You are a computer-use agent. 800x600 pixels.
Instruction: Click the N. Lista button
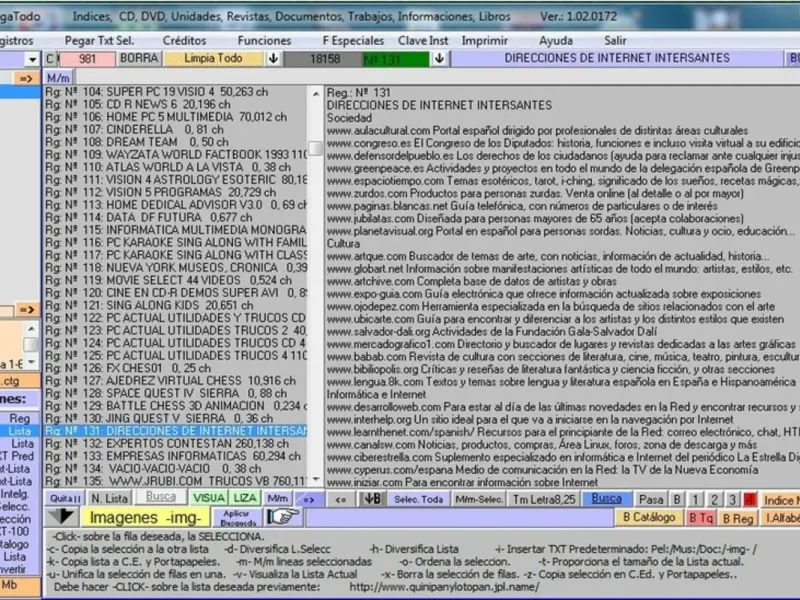point(109,499)
